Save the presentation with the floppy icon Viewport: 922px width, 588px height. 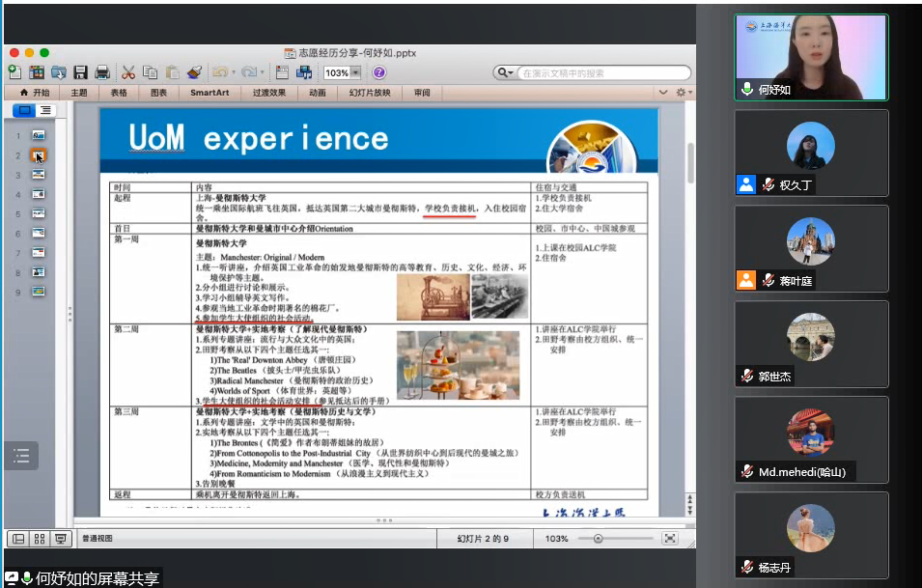click(x=80, y=72)
